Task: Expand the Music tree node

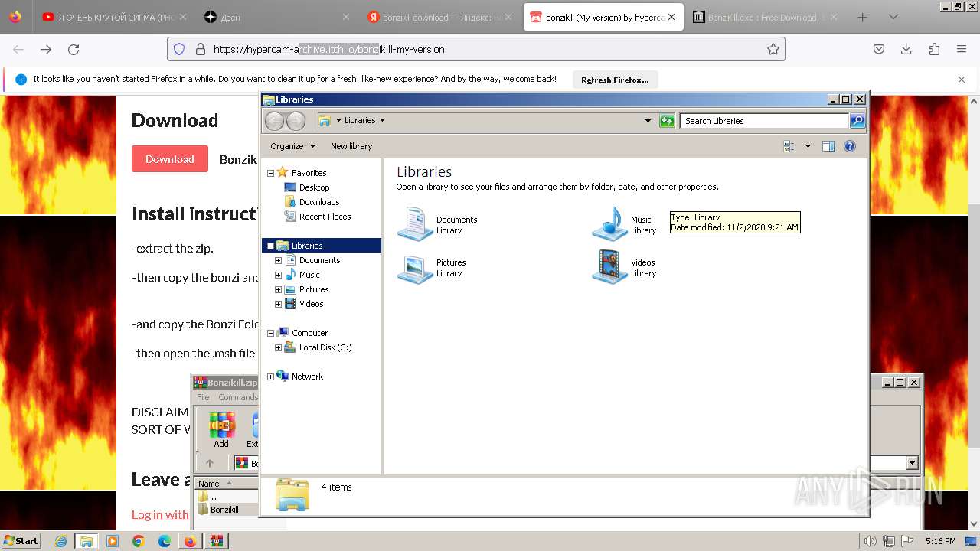Action: coord(279,275)
